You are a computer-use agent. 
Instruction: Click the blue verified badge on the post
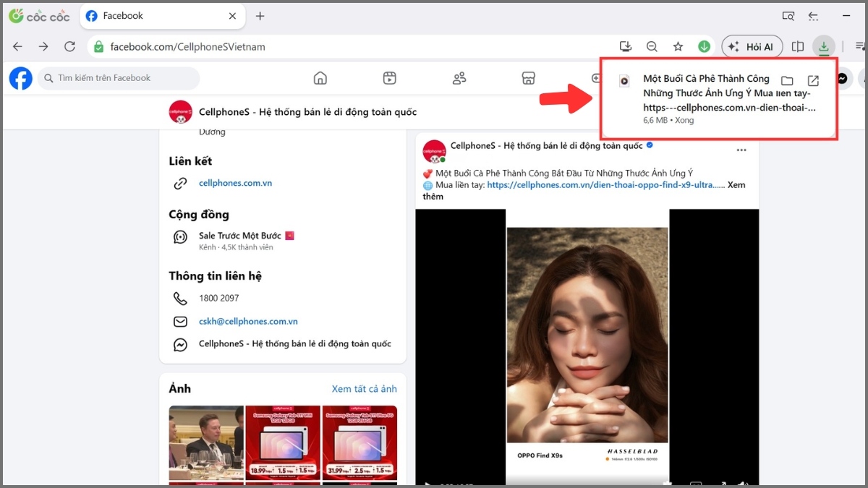pyautogui.click(x=650, y=145)
